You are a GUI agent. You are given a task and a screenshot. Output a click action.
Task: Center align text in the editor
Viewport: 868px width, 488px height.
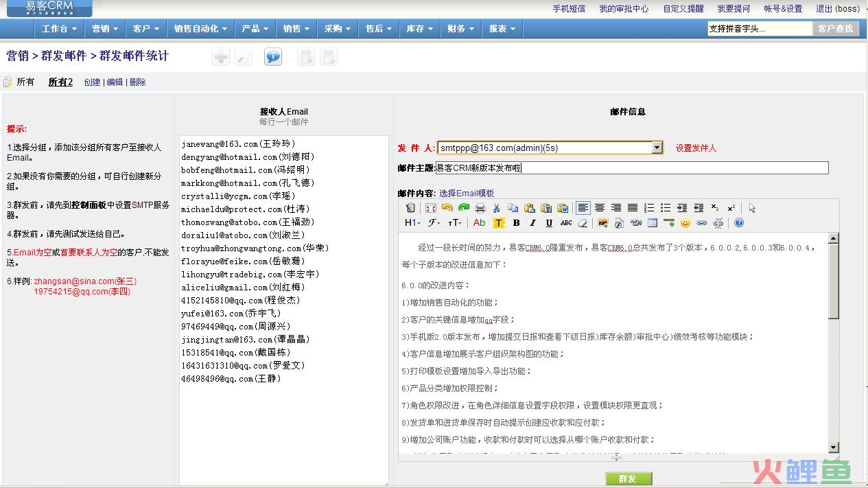coord(600,207)
